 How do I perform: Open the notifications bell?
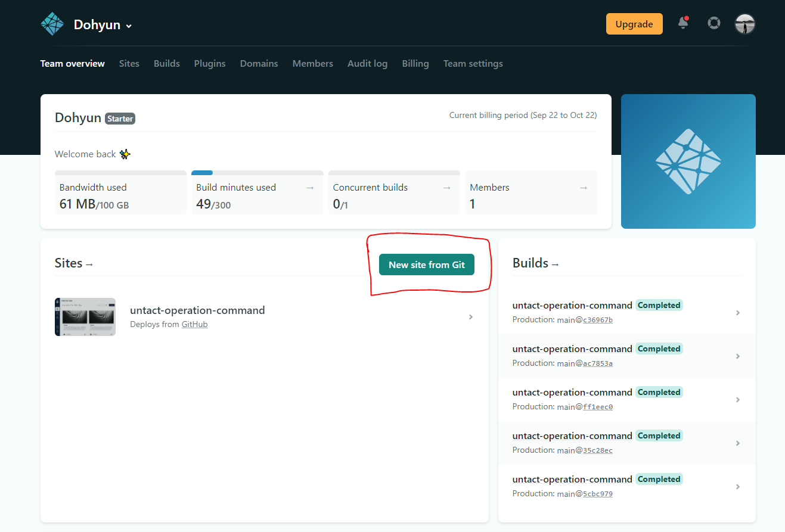[x=683, y=23]
